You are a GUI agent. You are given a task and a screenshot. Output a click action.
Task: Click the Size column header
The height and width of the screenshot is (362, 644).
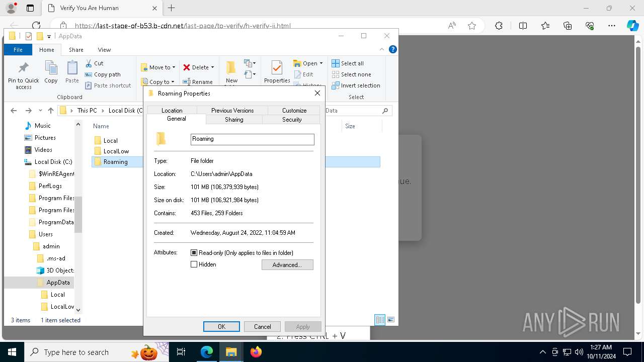tap(350, 126)
